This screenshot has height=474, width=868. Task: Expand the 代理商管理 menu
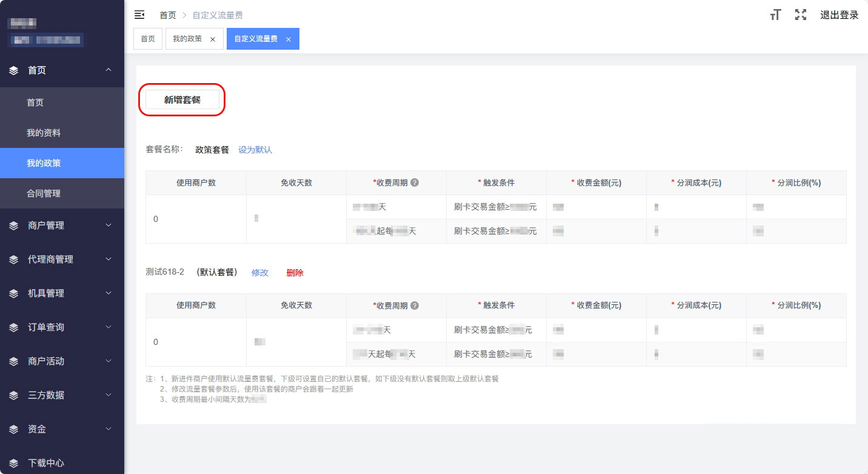(x=62, y=259)
